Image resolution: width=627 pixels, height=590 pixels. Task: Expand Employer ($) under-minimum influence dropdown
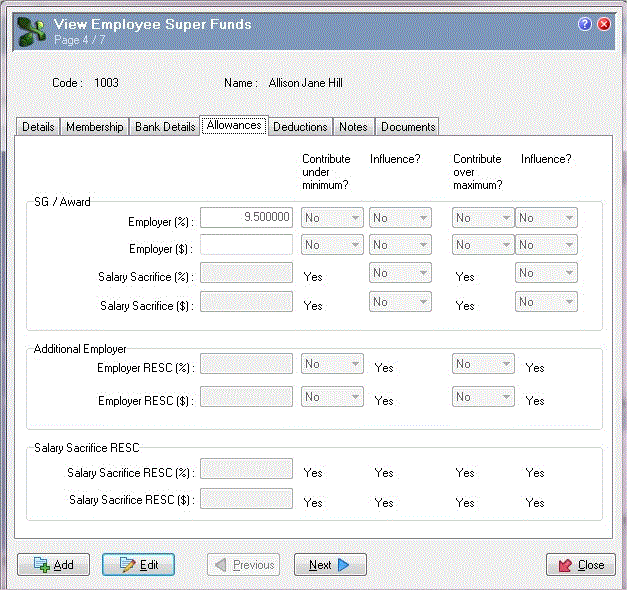pos(400,245)
